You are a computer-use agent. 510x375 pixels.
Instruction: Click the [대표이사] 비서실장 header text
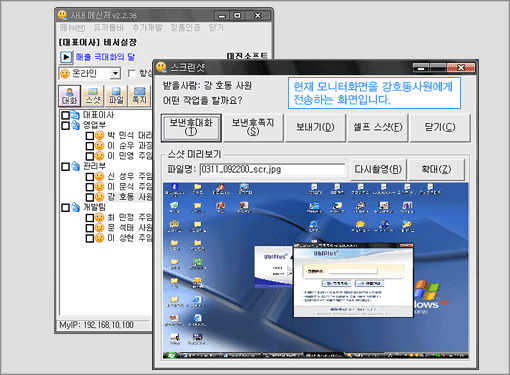coord(98,43)
